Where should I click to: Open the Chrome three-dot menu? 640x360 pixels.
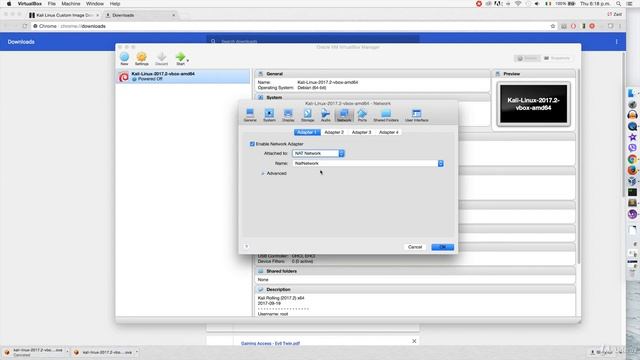pos(620,26)
